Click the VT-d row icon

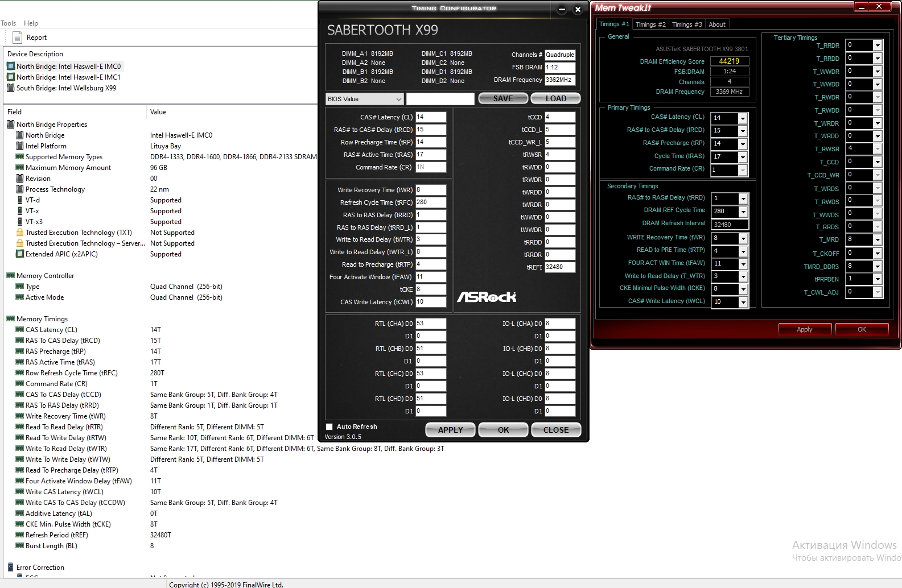coord(20,200)
